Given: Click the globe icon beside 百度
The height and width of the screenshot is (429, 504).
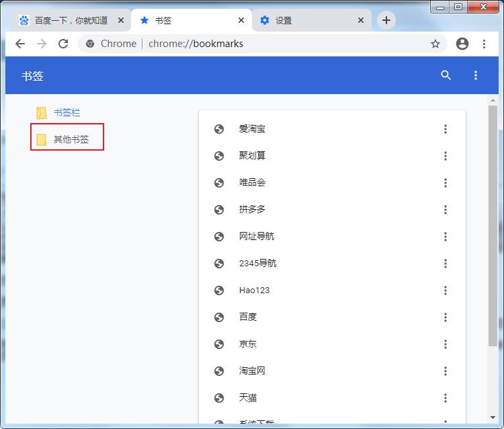Looking at the screenshot, I should [219, 317].
